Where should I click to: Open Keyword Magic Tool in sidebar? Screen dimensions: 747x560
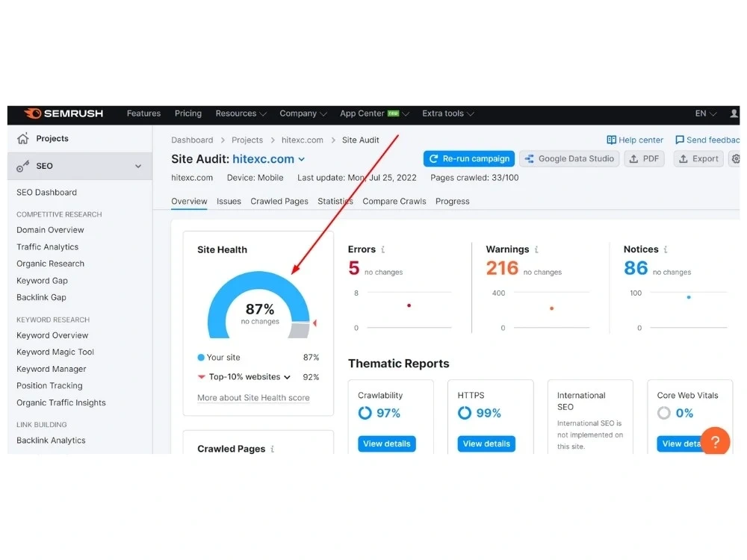(x=55, y=352)
